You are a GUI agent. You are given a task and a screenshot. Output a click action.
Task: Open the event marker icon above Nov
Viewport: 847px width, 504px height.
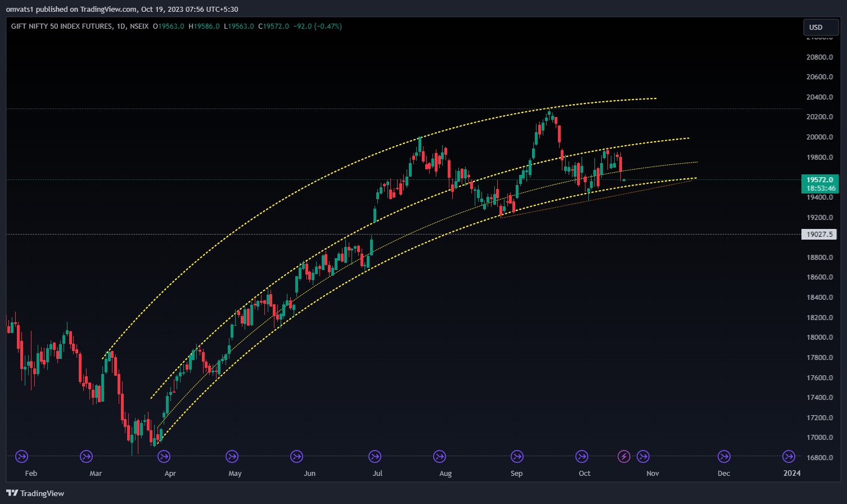pyautogui.click(x=643, y=456)
